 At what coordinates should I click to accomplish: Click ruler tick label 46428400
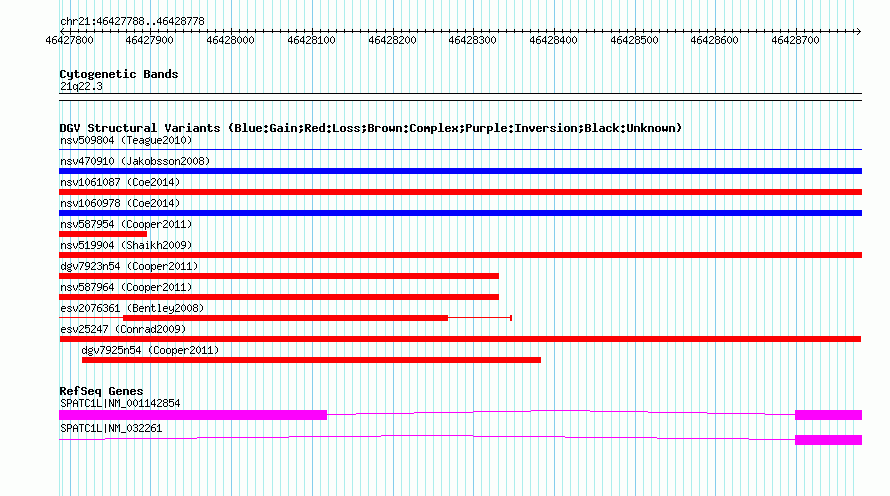(553, 40)
